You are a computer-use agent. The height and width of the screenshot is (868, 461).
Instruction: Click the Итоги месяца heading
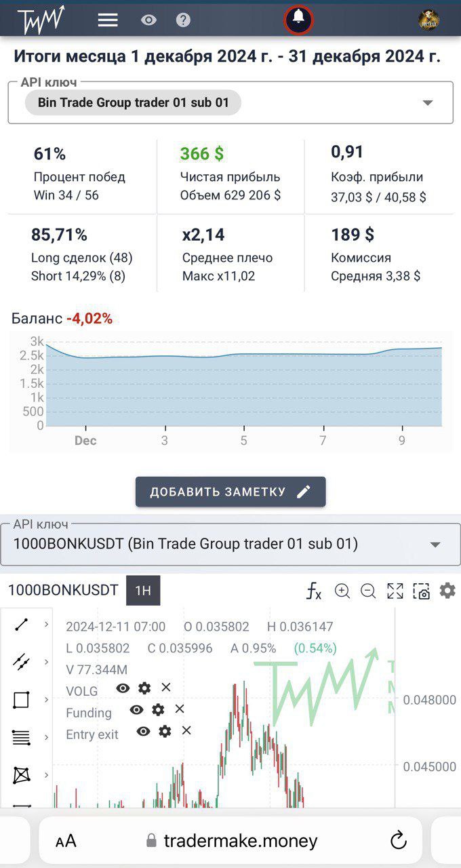pyautogui.click(x=227, y=56)
